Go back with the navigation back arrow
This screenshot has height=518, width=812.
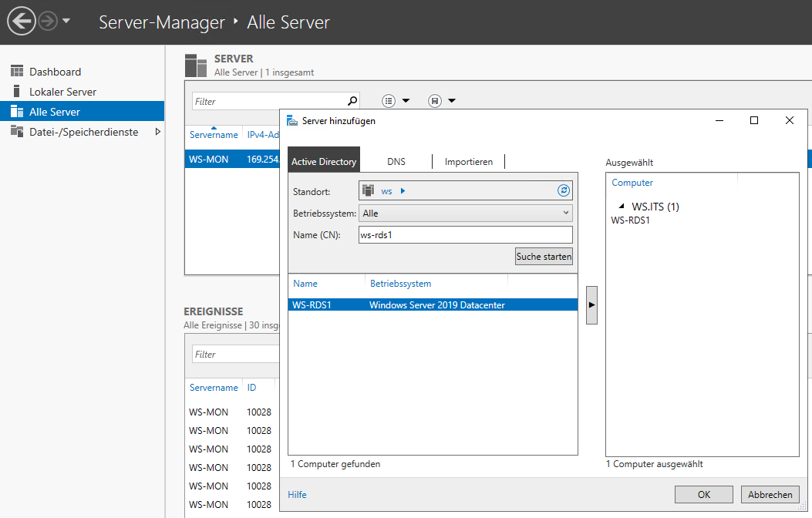(22, 22)
